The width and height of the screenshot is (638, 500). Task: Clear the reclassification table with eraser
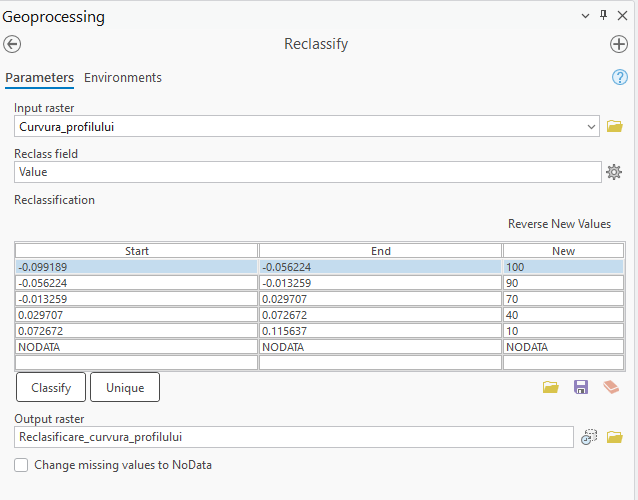coord(611,387)
